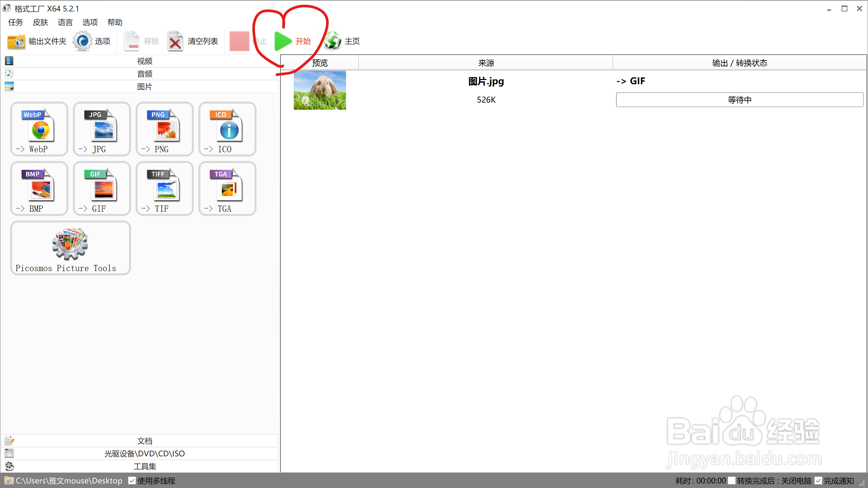
Task: Expand the 光驱设备\DVD\CD\ISO category
Action: pos(141,453)
